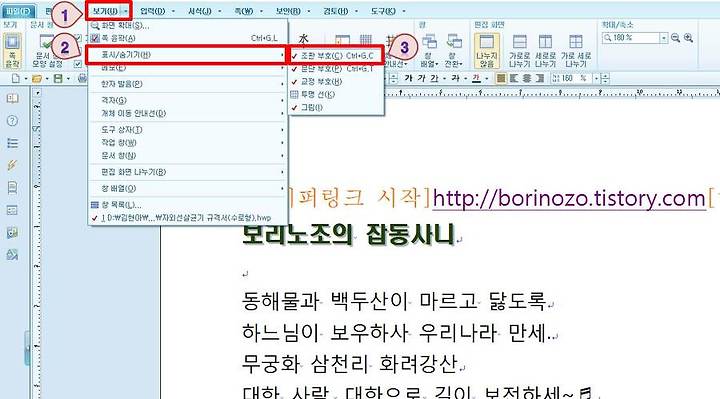This screenshot has height=399, width=720.
Task: Click the lightning bolt sidebar icon
Action: click(x=12, y=165)
